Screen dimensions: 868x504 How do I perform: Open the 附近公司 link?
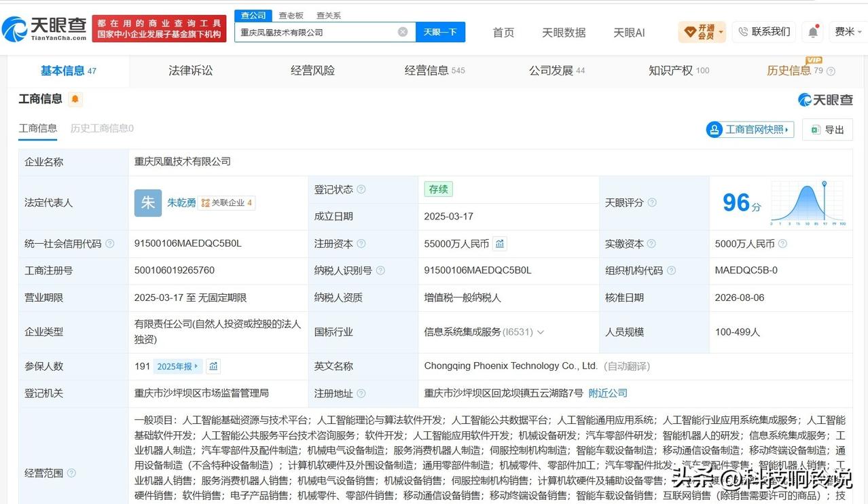pos(608,393)
